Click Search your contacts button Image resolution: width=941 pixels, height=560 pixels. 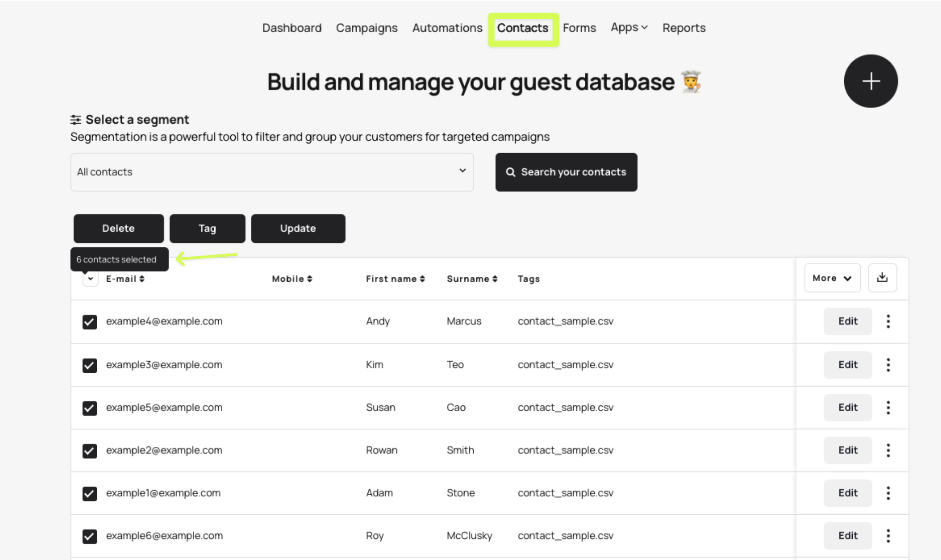click(x=566, y=172)
